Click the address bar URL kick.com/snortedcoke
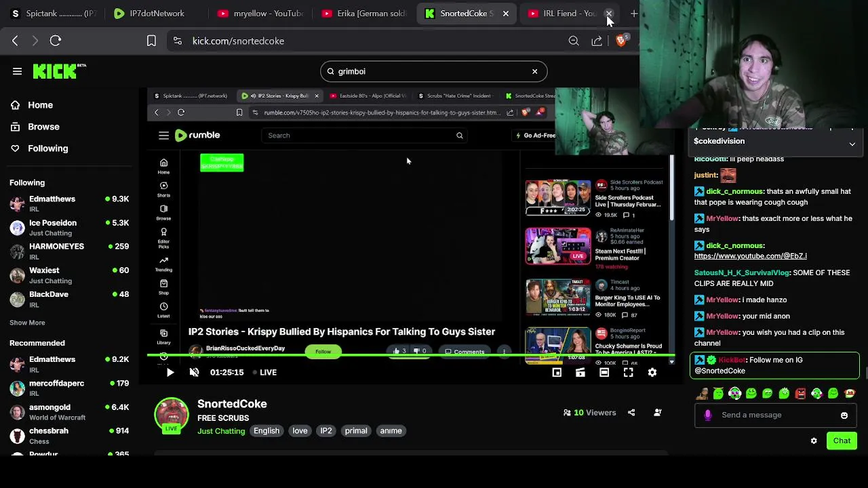 238,41
